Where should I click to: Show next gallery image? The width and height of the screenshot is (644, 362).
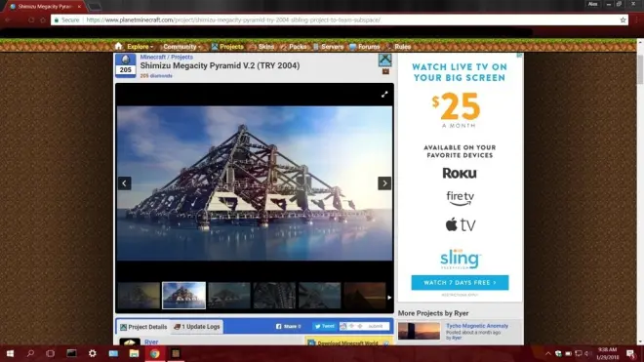(x=384, y=183)
